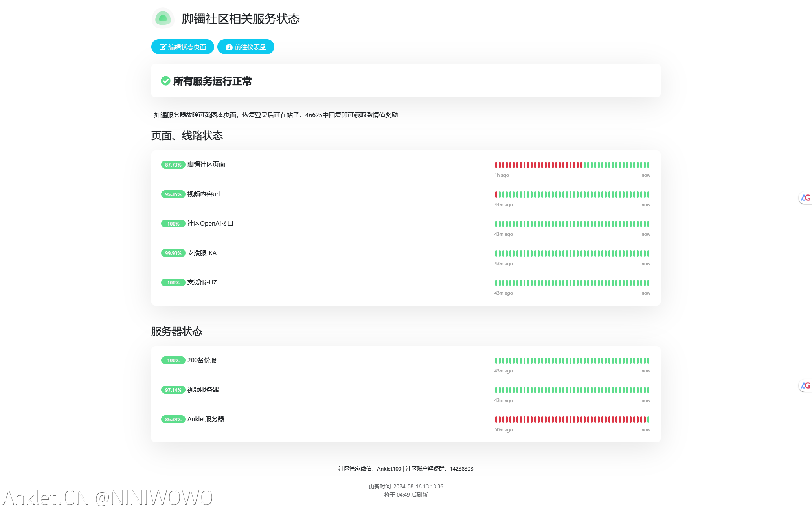This screenshot has width=812, height=508.
Task: Click the 87.73% uptime badge
Action: coord(173,165)
